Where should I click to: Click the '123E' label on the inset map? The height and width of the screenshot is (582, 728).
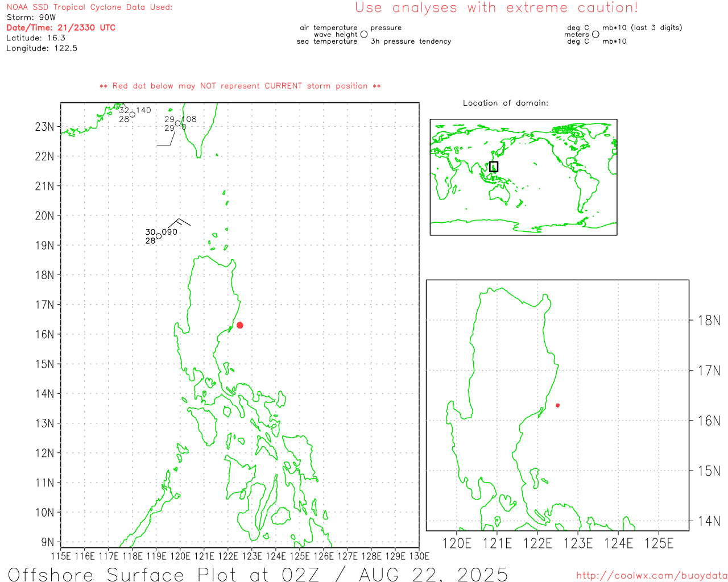click(x=578, y=544)
